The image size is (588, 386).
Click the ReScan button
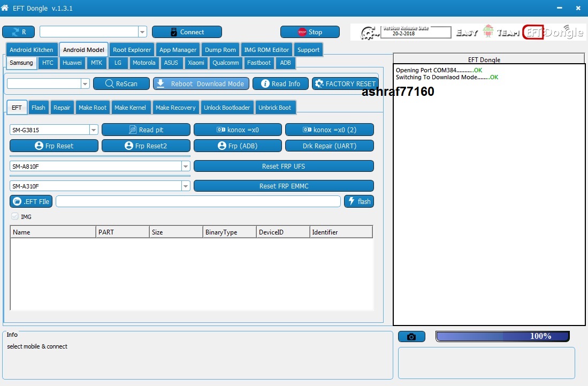[121, 84]
